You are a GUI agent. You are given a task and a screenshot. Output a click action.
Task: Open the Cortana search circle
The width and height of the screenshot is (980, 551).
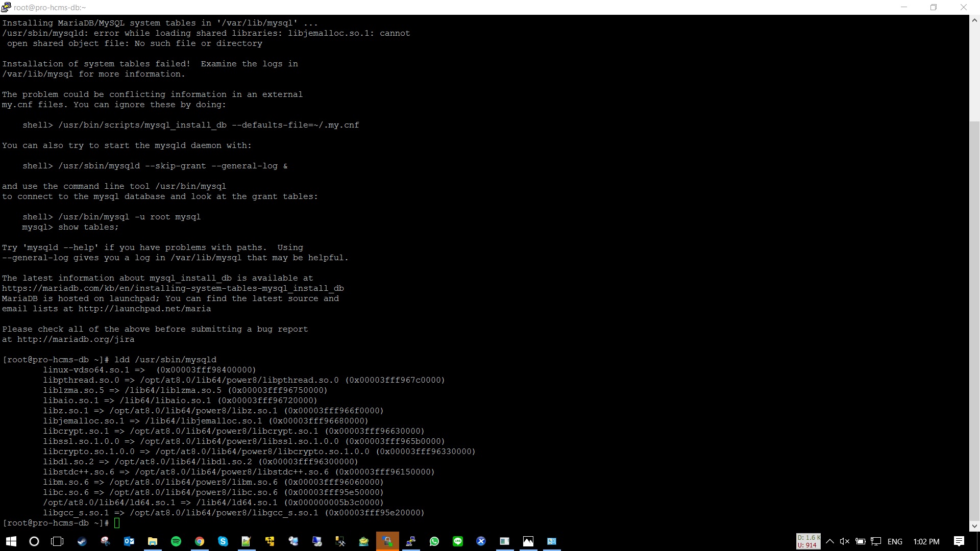point(34,541)
